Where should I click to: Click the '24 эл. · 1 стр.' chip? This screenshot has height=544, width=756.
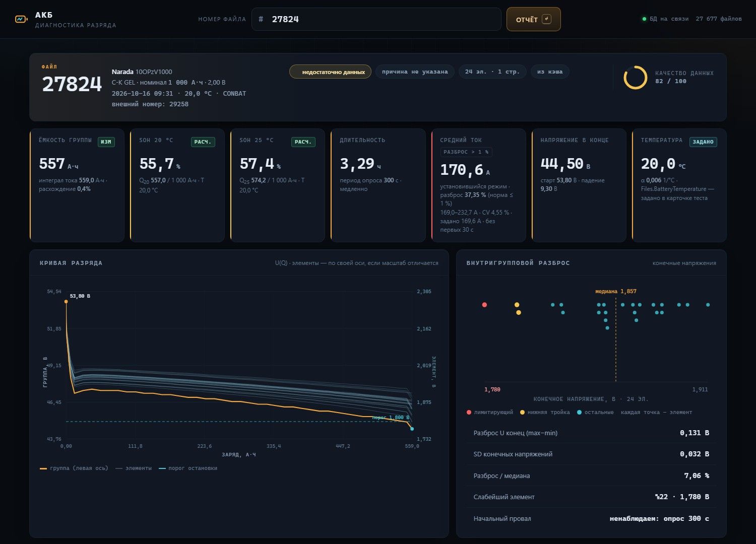click(492, 72)
